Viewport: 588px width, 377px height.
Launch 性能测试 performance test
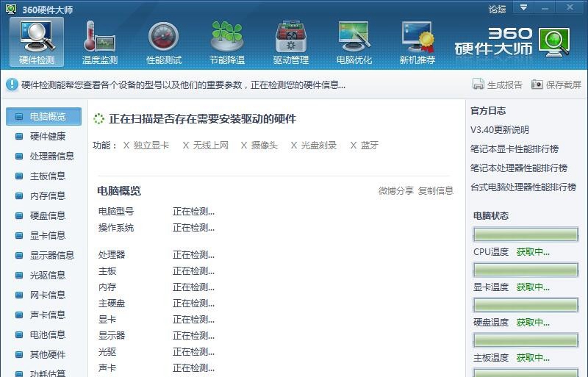[x=163, y=42]
